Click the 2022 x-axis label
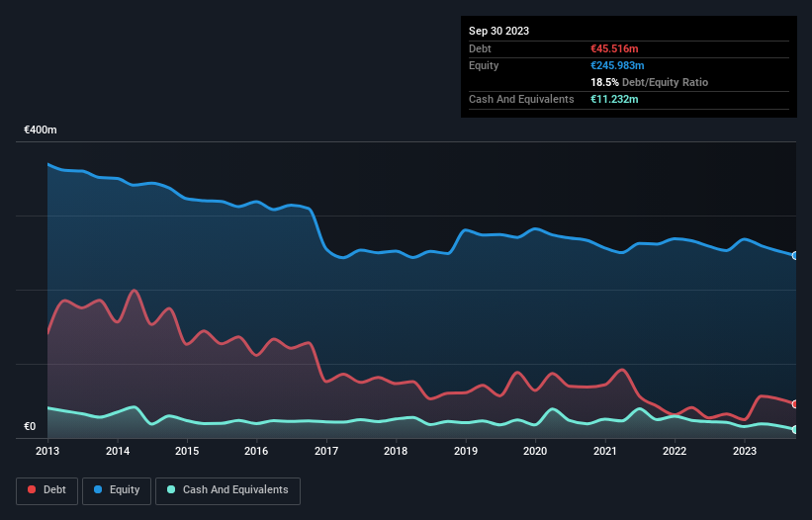 (675, 451)
